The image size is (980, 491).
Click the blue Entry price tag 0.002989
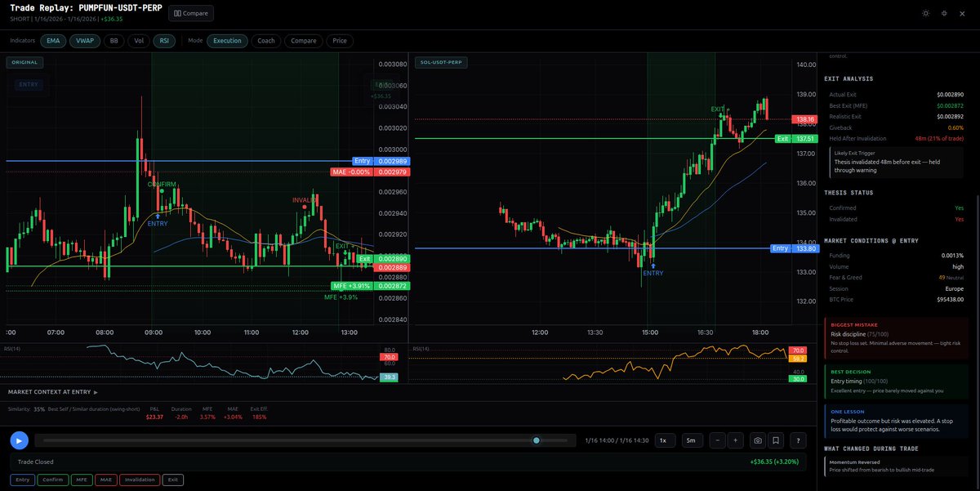point(381,162)
